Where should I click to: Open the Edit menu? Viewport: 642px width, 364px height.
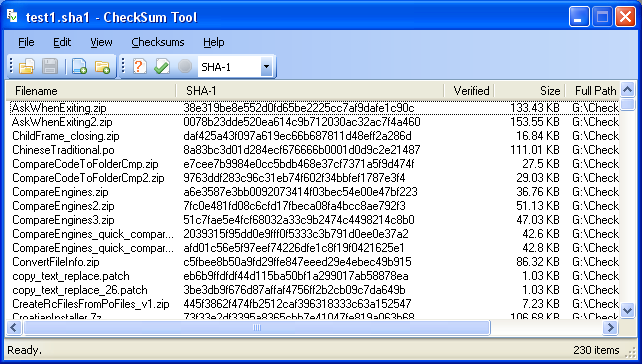point(62,42)
